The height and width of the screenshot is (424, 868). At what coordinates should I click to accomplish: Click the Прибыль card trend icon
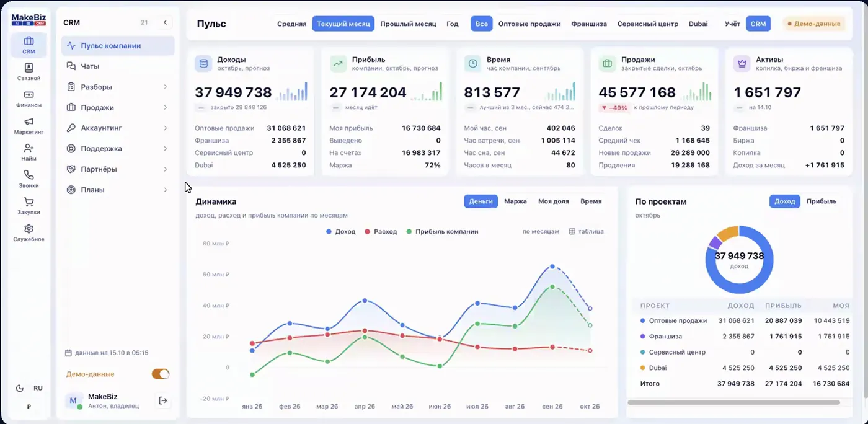[x=338, y=63]
